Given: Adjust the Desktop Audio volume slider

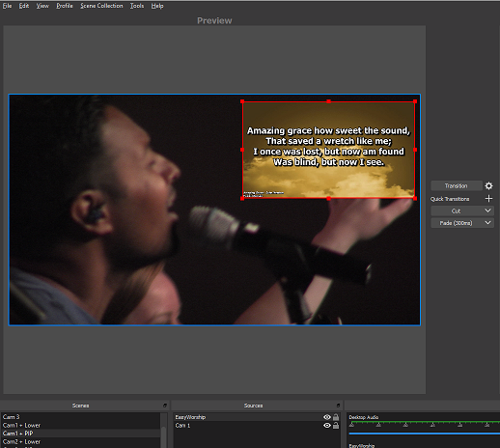Looking at the screenshot, I should (425, 434).
